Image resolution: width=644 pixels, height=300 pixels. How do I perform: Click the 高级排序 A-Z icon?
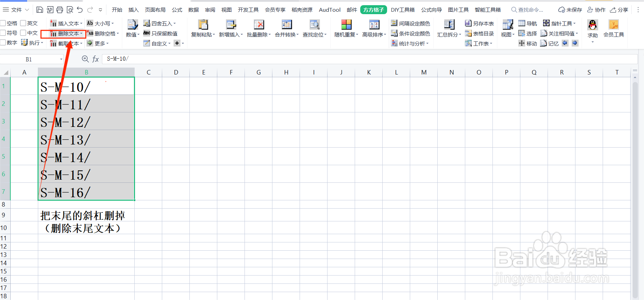click(x=374, y=24)
